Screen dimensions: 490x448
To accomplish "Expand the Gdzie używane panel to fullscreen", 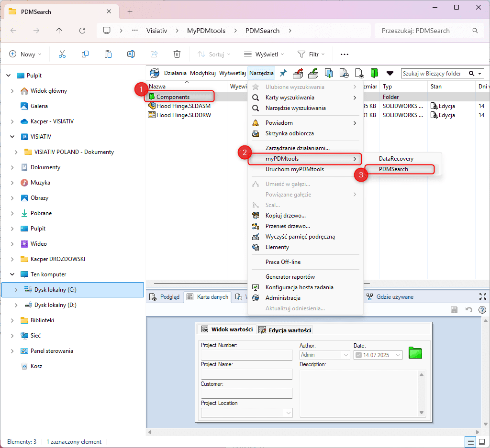I will click(483, 296).
